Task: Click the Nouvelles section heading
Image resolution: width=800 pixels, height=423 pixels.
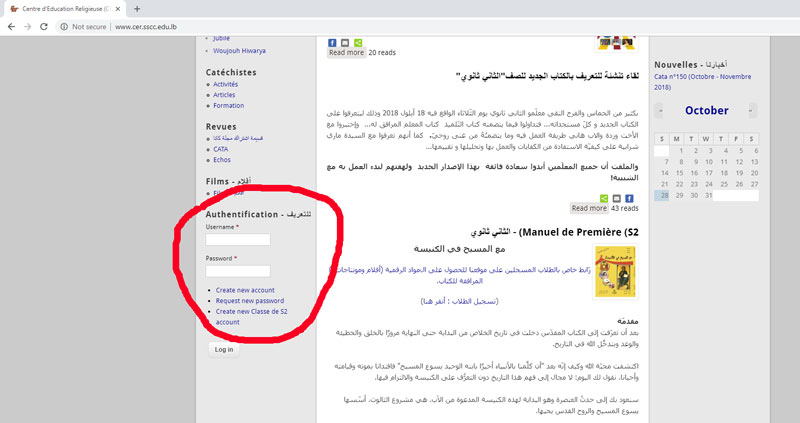Action: click(x=690, y=65)
